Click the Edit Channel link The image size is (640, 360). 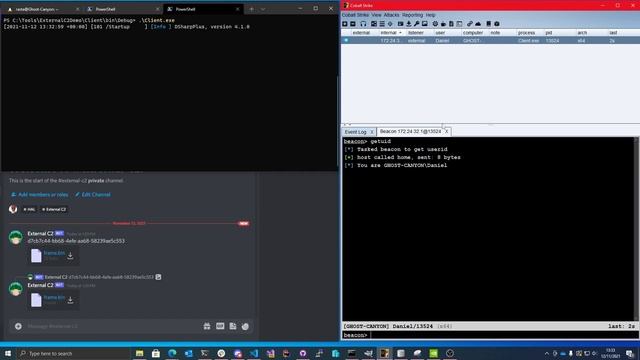coord(93,195)
